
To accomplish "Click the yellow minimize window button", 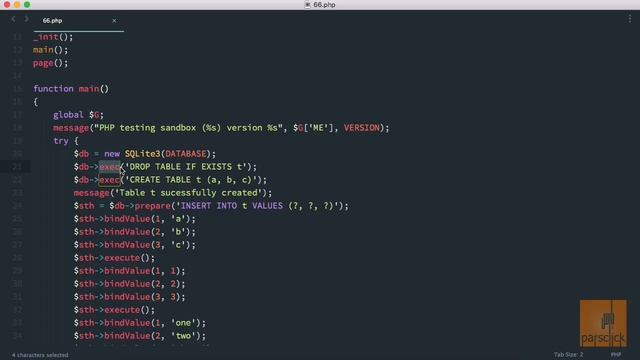I will [x=17, y=5].
